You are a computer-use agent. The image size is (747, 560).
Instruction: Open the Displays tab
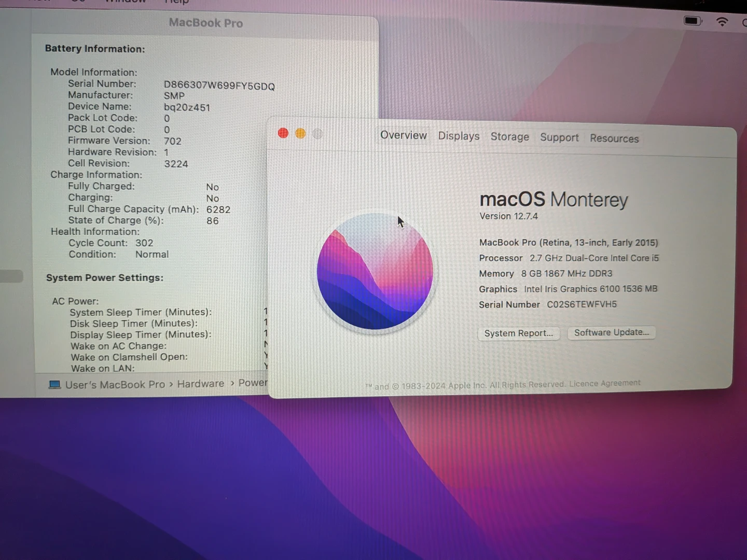(459, 136)
